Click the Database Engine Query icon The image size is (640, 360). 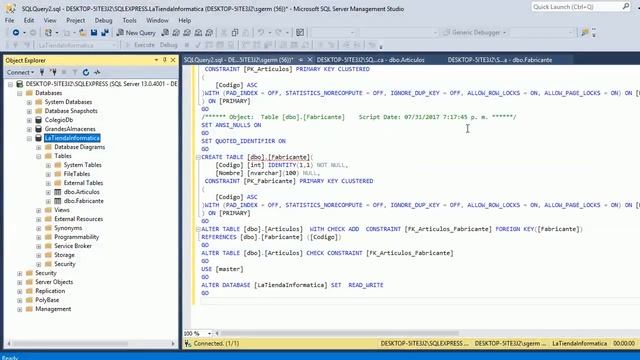(165, 32)
